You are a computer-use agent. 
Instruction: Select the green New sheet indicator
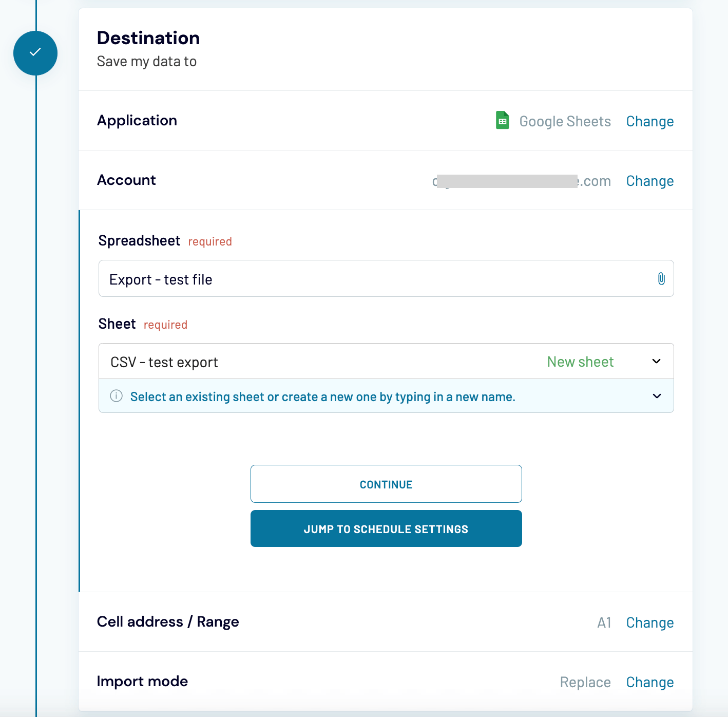click(x=580, y=361)
